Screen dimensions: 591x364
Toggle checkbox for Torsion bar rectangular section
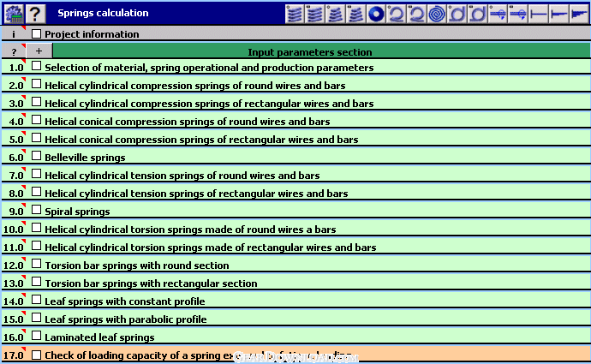[36, 282]
